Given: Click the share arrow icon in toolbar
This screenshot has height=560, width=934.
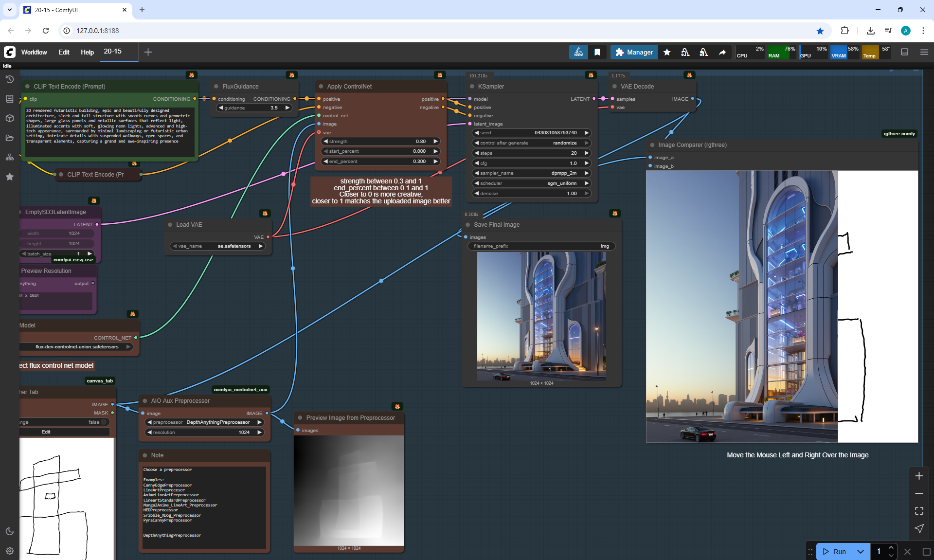Looking at the screenshot, I should click(x=722, y=52).
